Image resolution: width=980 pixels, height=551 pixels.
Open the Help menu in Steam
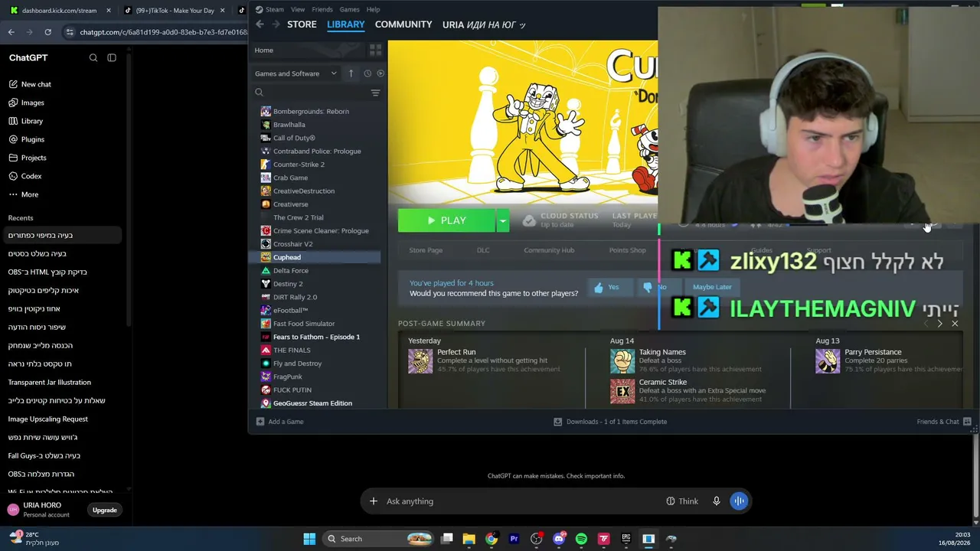click(373, 9)
